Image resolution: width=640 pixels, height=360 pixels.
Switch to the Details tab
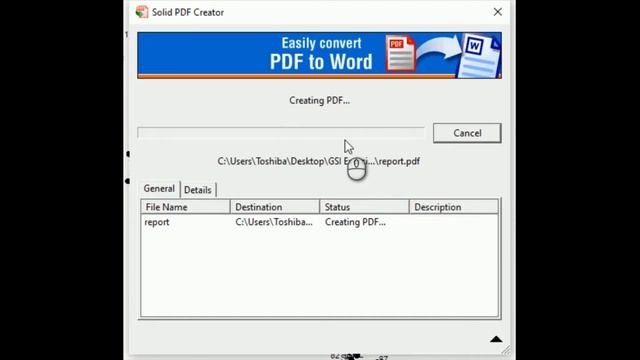[x=198, y=190]
